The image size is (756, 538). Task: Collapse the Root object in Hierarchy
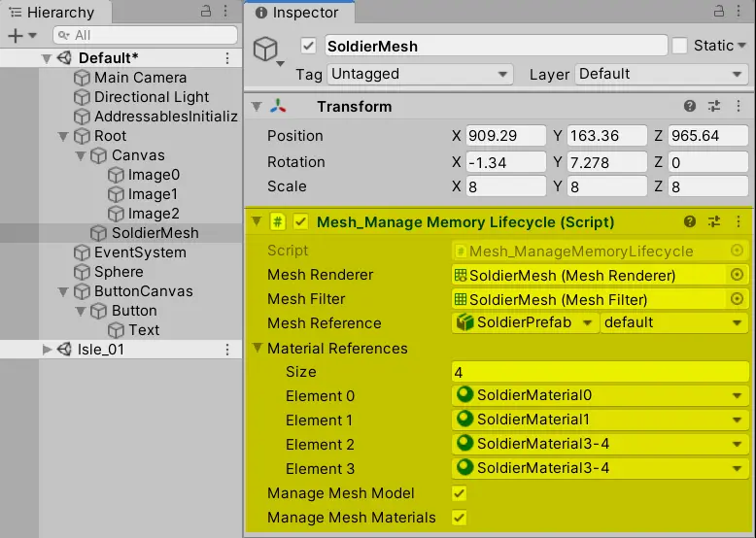[63, 136]
